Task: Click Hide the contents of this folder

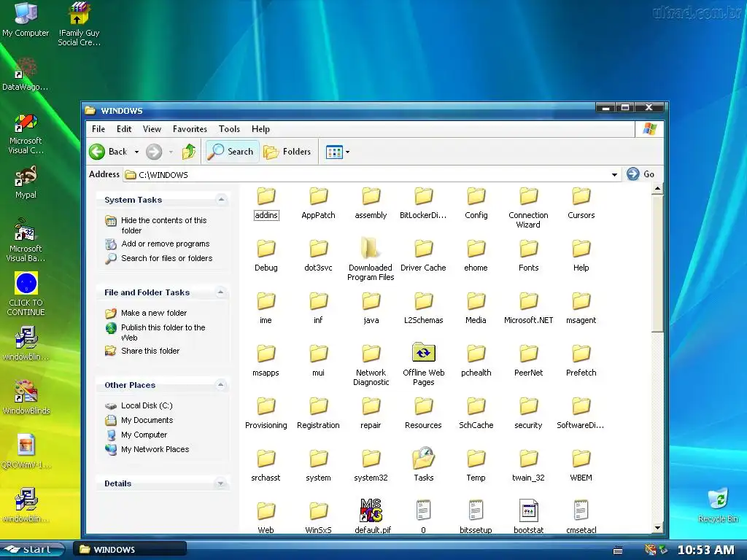Action: (164, 225)
